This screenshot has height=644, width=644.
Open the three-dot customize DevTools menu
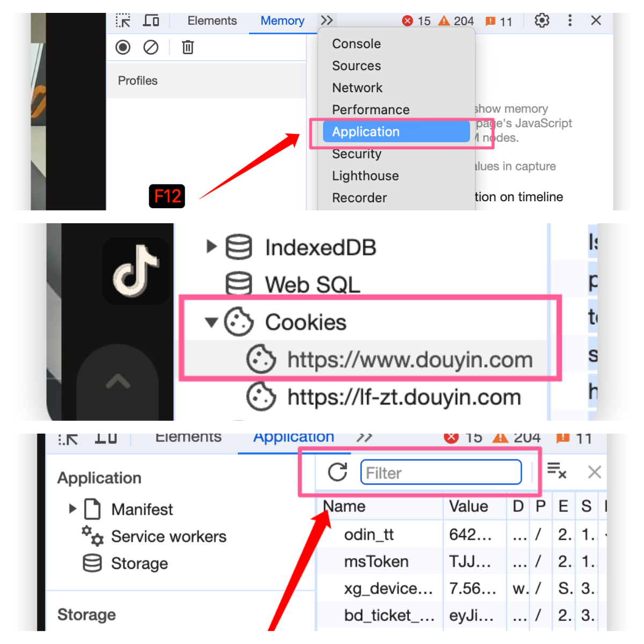569,21
